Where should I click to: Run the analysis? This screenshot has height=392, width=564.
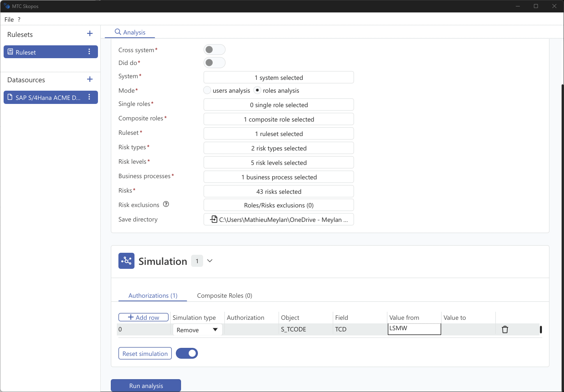tap(145, 385)
